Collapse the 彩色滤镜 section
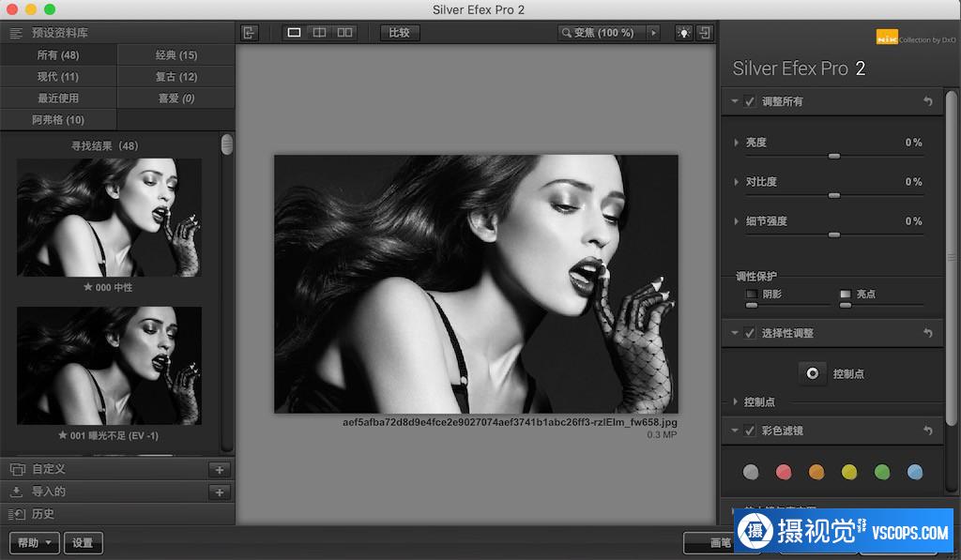 pyautogui.click(x=734, y=431)
